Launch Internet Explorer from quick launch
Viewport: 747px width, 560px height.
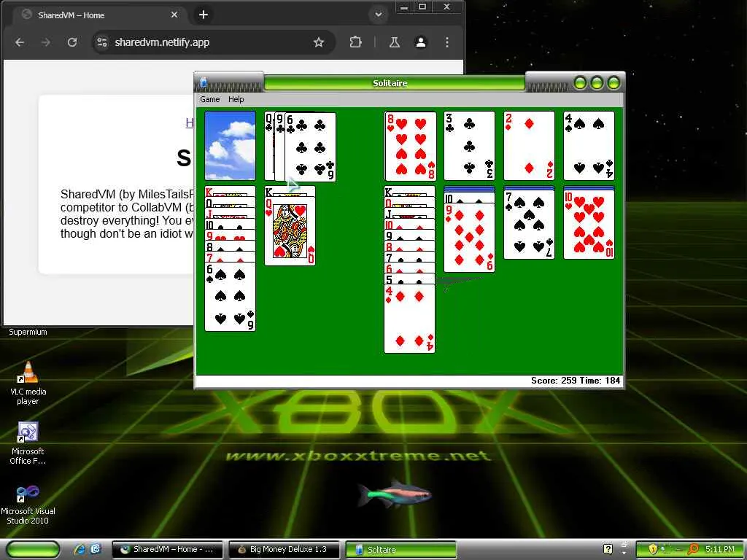[80, 549]
